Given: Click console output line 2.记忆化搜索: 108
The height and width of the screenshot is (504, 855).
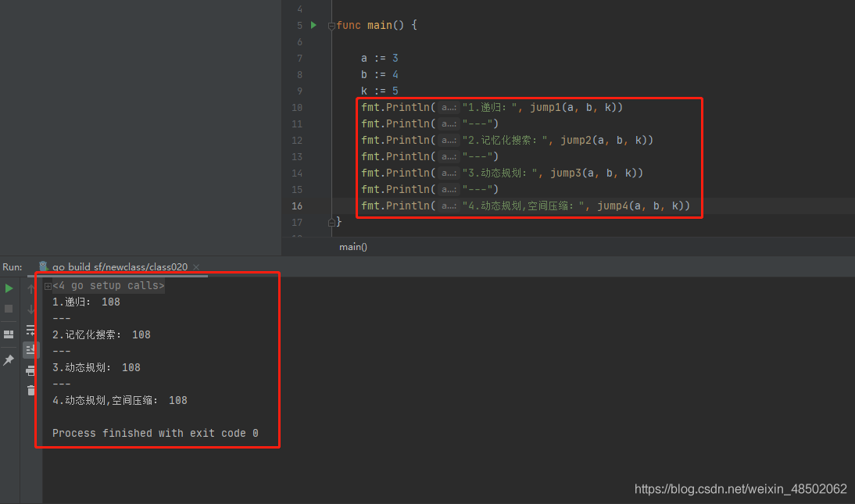Looking at the screenshot, I should click(102, 334).
